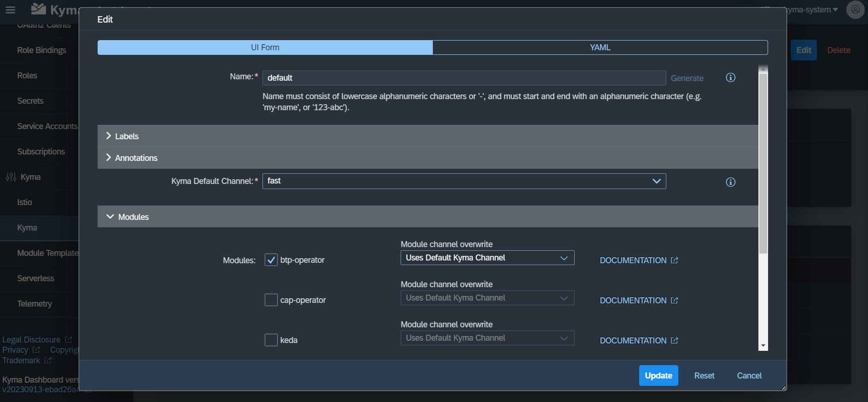This screenshot has height=402, width=868.
Task: Expand the Annotations section
Action: [428, 158]
